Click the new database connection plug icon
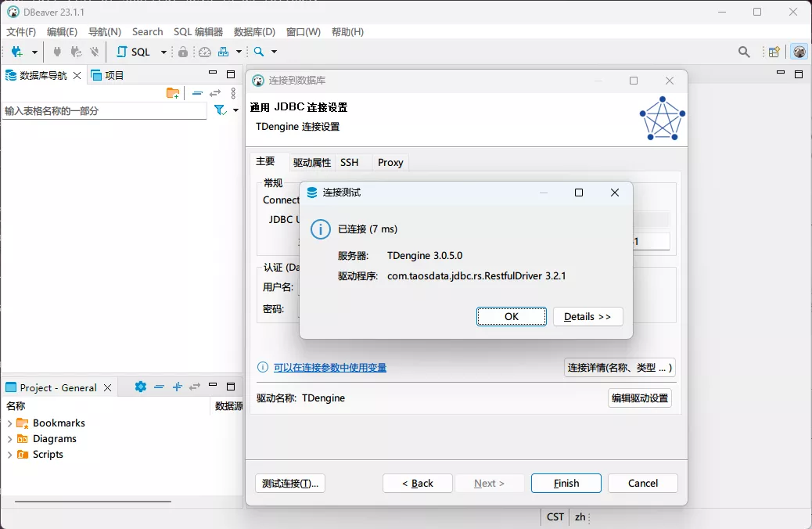The image size is (812, 529). 16,52
